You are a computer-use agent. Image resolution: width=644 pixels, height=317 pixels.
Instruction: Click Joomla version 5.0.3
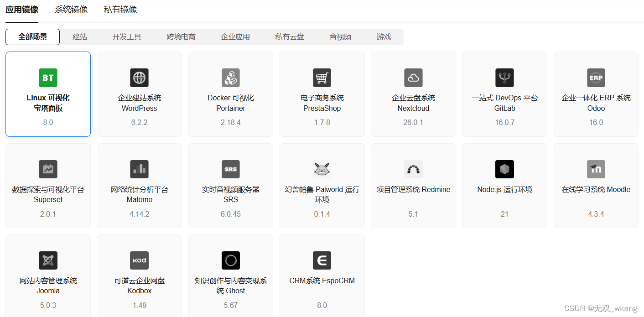click(48, 305)
